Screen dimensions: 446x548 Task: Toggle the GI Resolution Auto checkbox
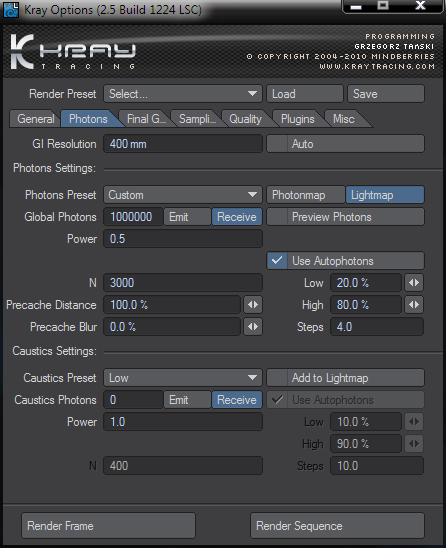point(277,144)
